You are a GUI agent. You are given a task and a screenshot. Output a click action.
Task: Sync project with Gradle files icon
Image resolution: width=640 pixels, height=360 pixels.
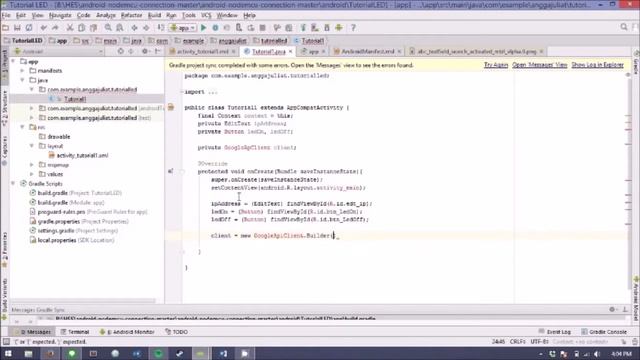303,28
